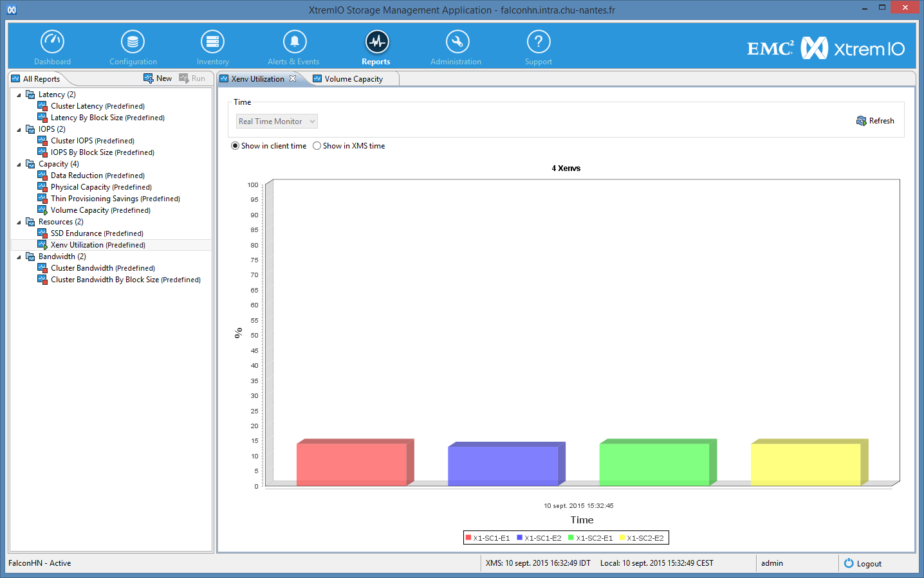This screenshot has height=578, width=924.
Task: Collapse the Latency tree group
Action: [x=19, y=95]
